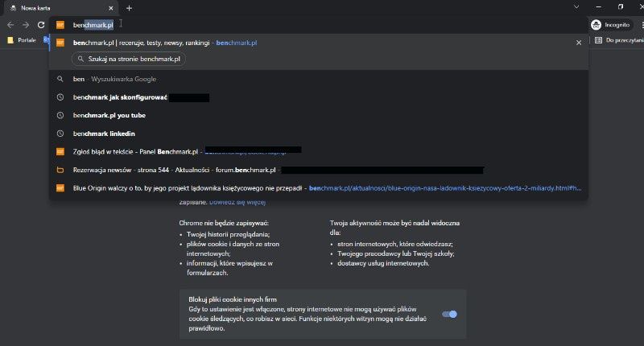Click clock icon beside benchmark jak skonfigurować
Viewport: 644px width, 346px height.
(60, 97)
